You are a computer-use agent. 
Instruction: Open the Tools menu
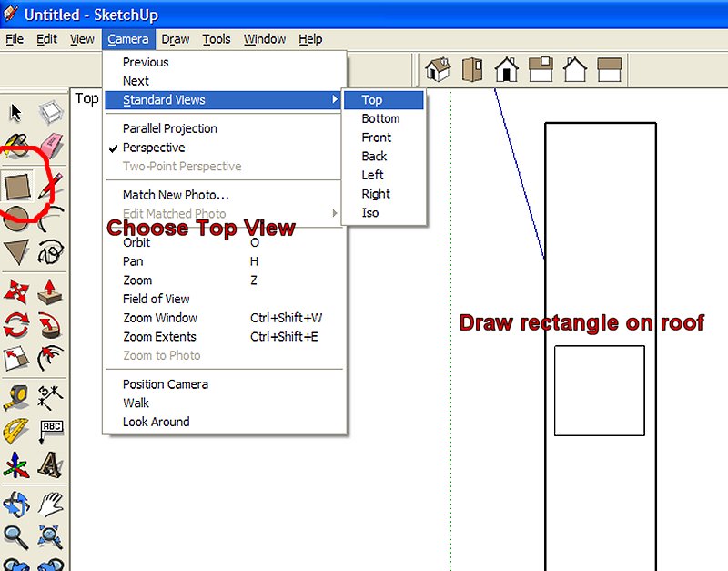coord(217,39)
